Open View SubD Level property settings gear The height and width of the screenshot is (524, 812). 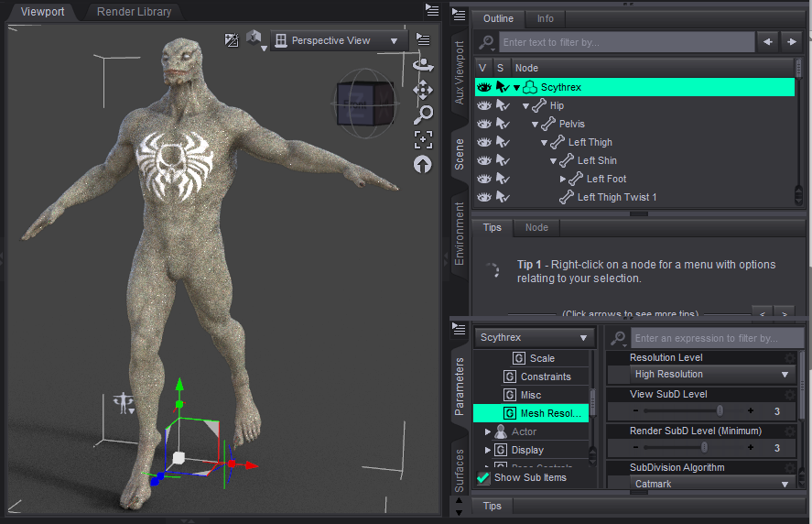(789, 395)
